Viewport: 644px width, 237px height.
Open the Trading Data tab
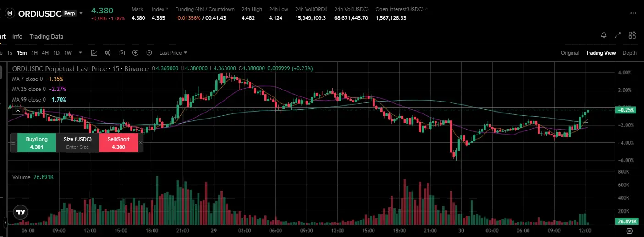click(x=46, y=36)
